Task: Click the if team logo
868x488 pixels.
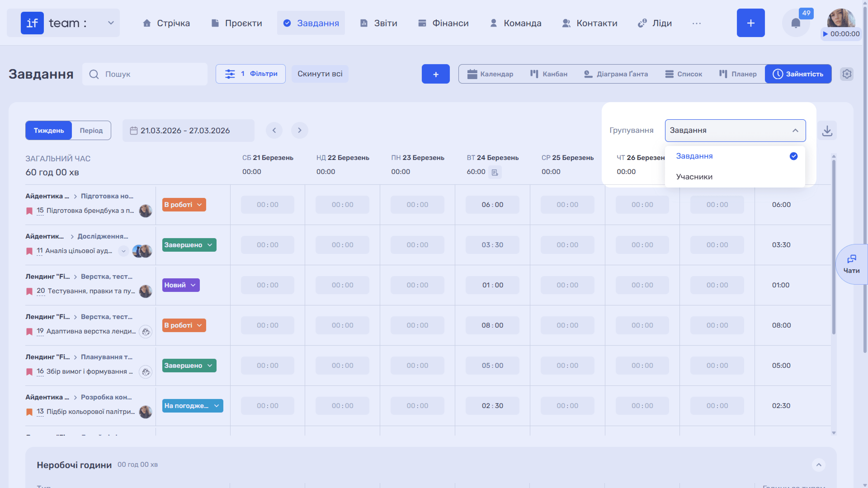Action: point(32,23)
